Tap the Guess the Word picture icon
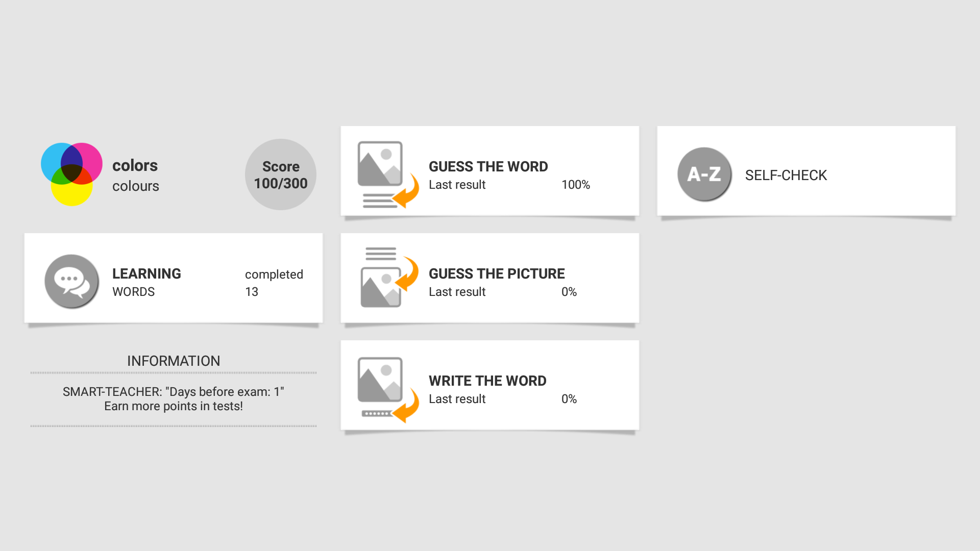 pyautogui.click(x=387, y=174)
